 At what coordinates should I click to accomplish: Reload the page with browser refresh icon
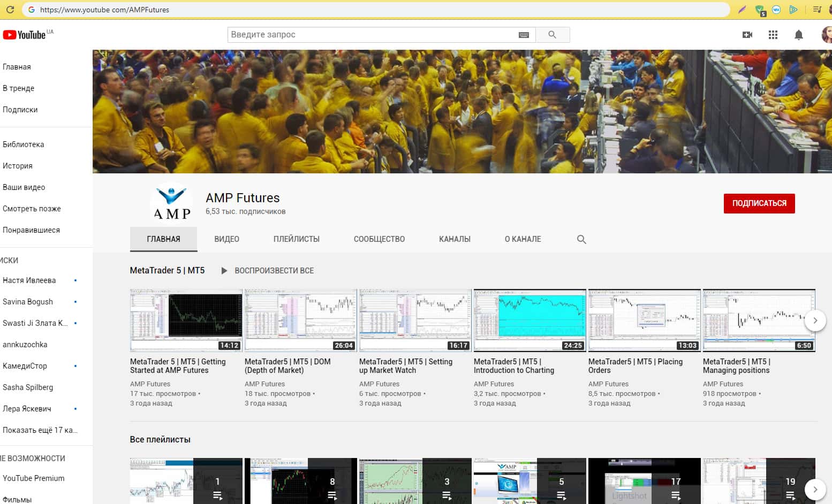click(10, 10)
